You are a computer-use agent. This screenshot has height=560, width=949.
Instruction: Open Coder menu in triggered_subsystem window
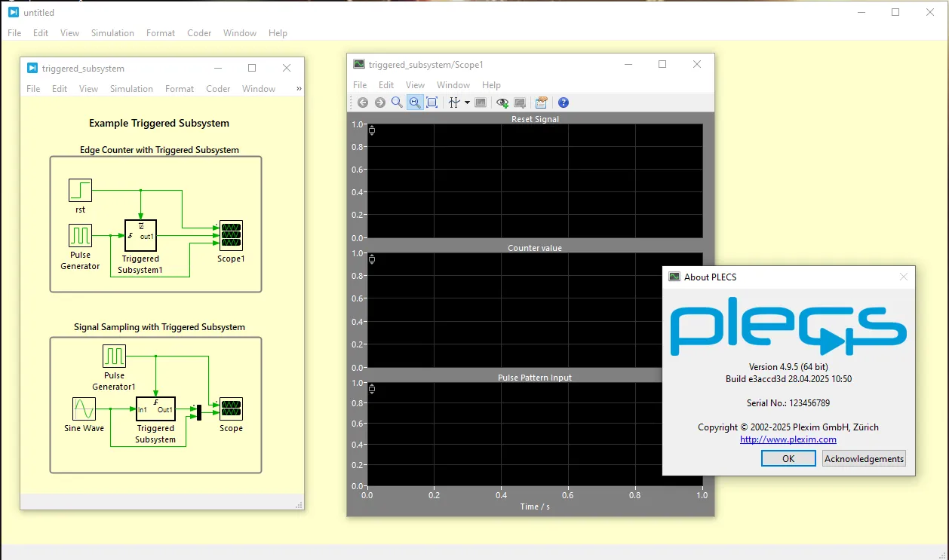[218, 89]
